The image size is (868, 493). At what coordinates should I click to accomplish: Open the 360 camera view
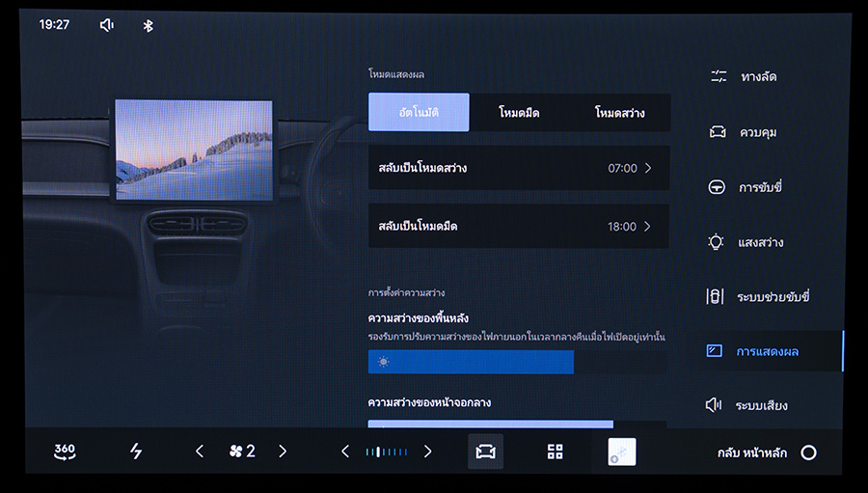pyautogui.click(x=65, y=452)
